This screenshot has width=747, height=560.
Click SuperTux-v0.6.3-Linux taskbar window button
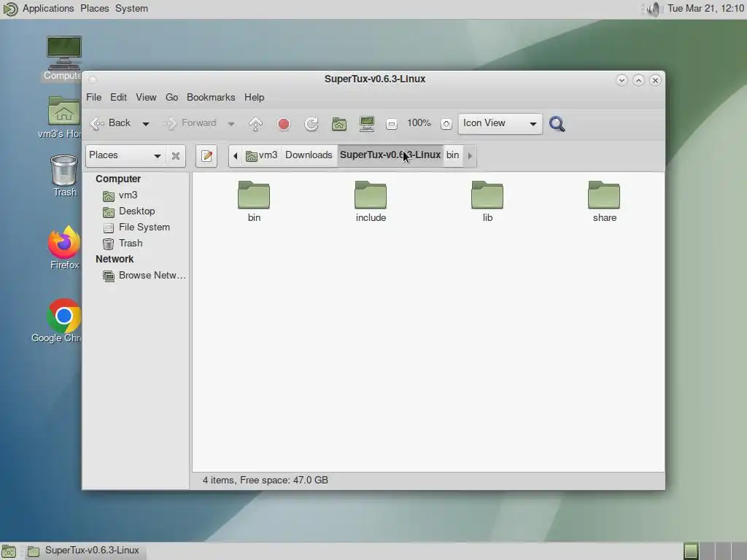coord(85,551)
